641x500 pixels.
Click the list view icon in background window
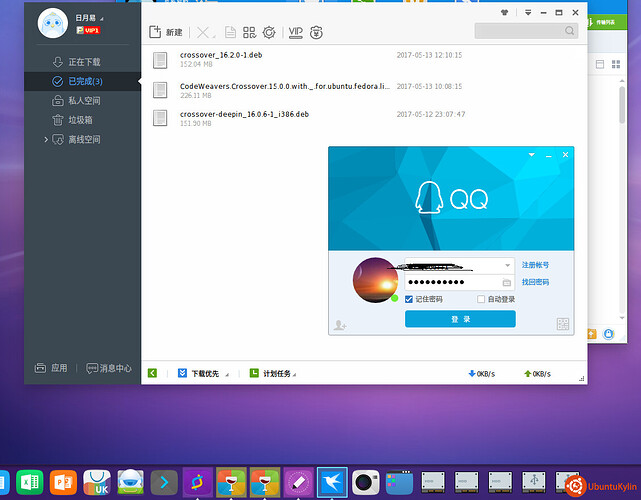click(600, 64)
